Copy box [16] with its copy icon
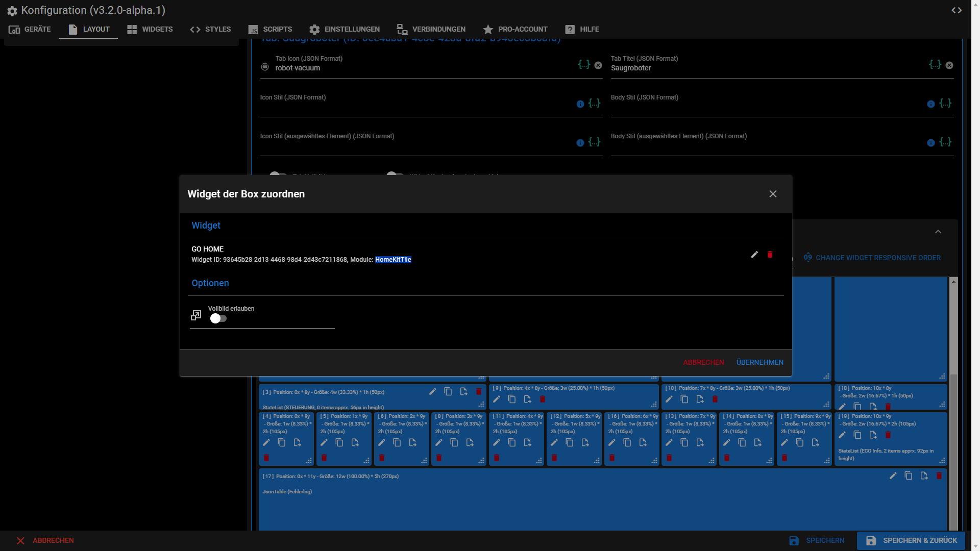Viewport: 980px width, 551px height. point(627,443)
